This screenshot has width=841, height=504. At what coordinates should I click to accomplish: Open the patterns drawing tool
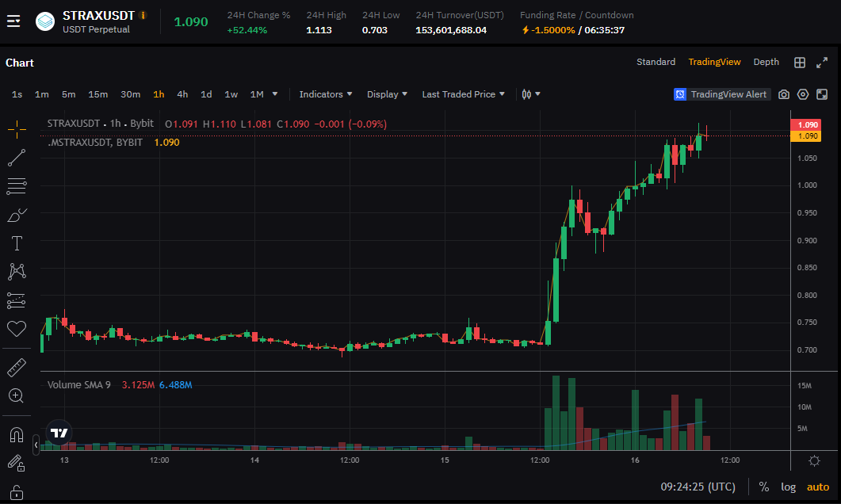pos(17,271)
